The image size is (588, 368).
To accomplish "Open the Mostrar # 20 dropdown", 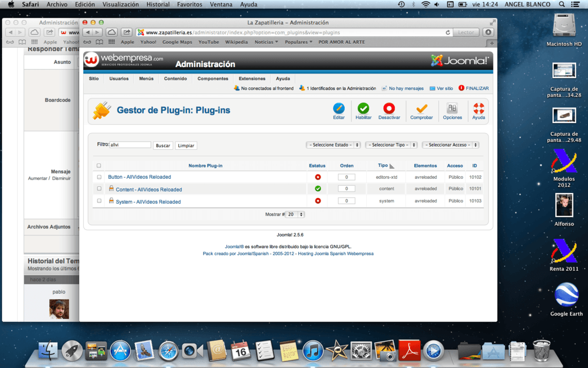I will (295, 214).
